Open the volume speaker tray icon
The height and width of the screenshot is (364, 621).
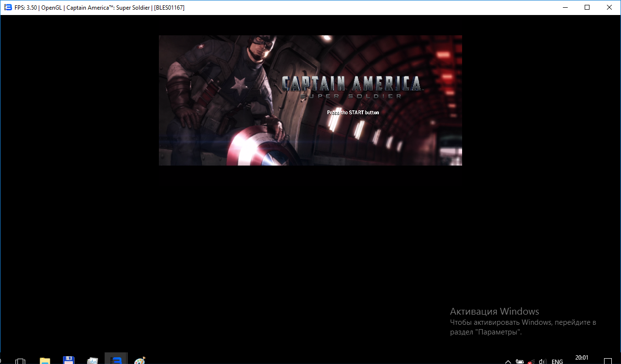pos(543,362)
